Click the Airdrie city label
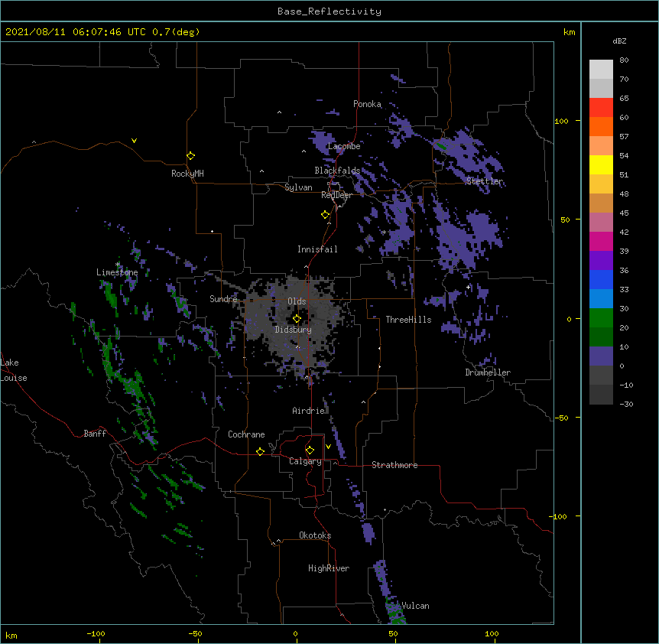 tap(309, 411)
